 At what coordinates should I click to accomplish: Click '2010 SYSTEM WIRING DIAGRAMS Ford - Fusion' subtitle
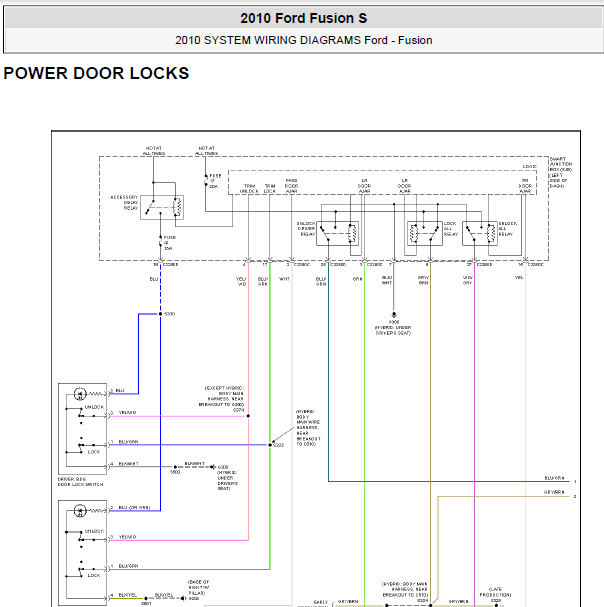(304, 40)
